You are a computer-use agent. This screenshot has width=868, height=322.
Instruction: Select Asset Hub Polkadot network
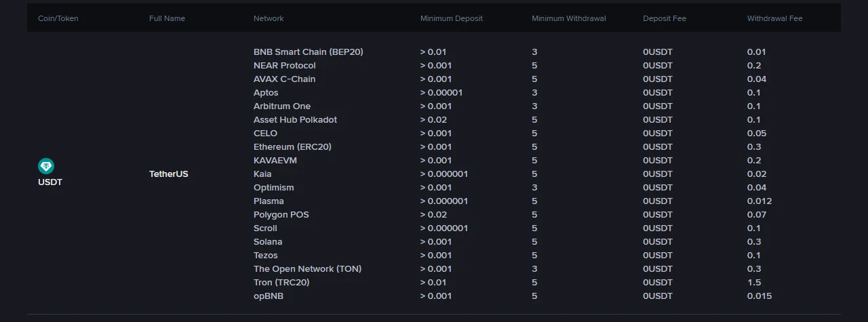(x=295, y=120)
